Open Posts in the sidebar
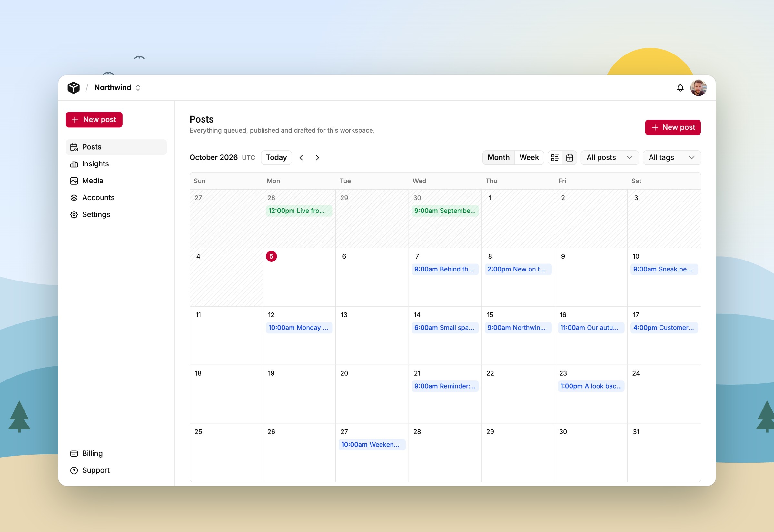This screenshot has height=532, width=774. pyautogui.click(x=116, y=147)
